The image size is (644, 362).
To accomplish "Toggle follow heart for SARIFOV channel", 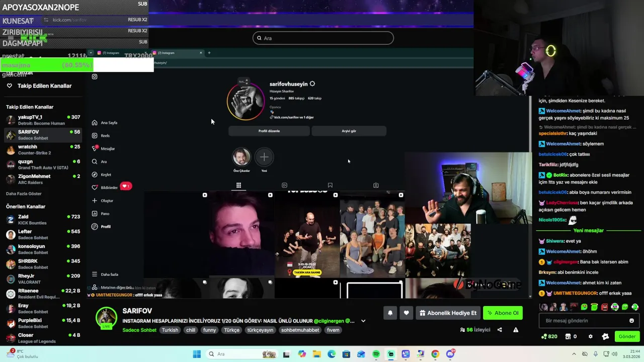I will pyautogui.click(x=407, y=313).
